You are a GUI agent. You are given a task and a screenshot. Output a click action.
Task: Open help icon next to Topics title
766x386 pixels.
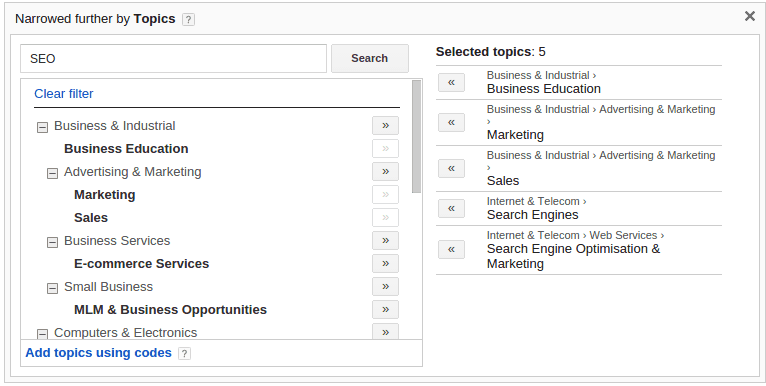(x=188, y=20)
